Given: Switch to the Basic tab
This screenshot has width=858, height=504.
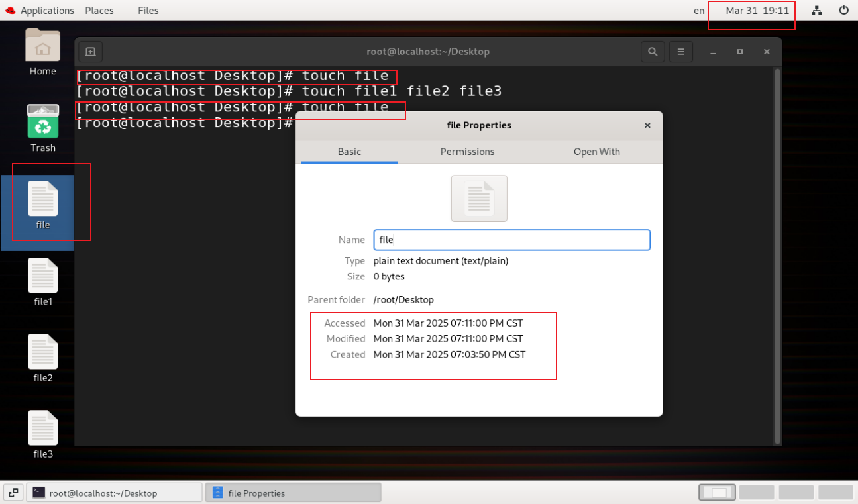Looking at the screenshot, I should pos(349,152).
